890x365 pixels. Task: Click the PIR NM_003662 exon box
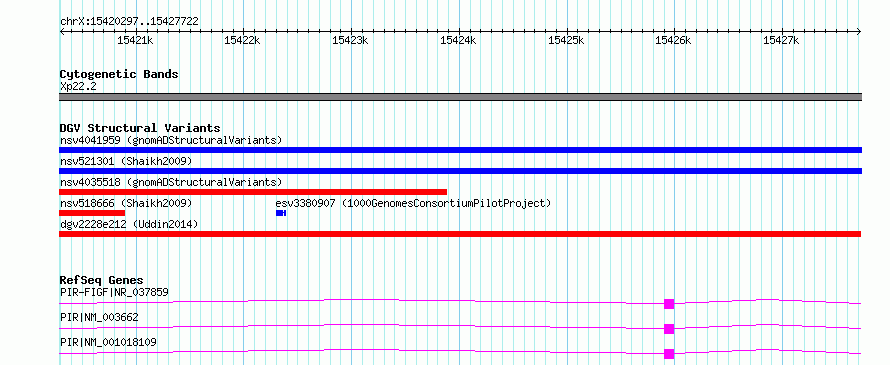(669, 329)
